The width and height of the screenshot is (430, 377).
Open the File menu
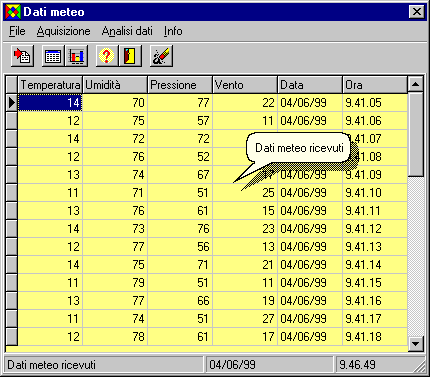[x=17, y=31]
